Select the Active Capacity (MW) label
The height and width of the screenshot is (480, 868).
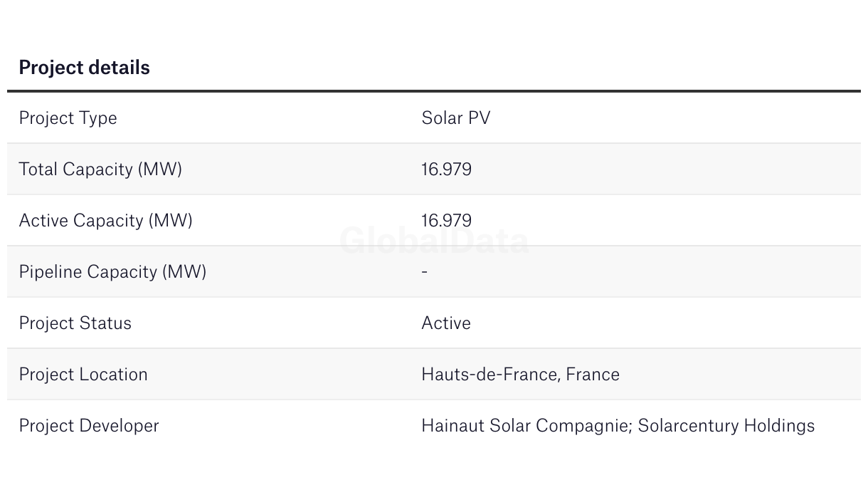(x=105, y=221)
